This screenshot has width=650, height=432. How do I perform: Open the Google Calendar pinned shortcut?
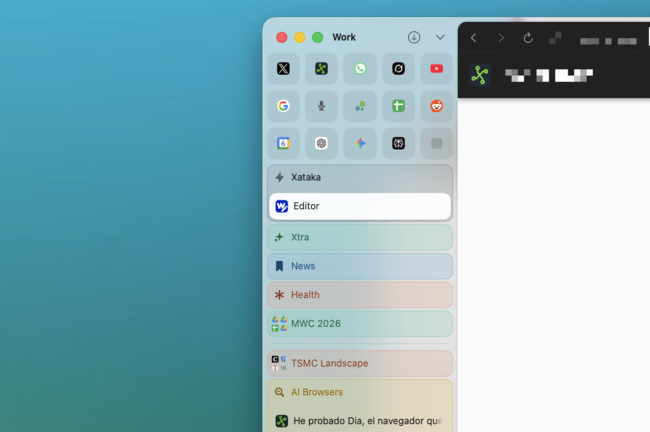point(283,143)
